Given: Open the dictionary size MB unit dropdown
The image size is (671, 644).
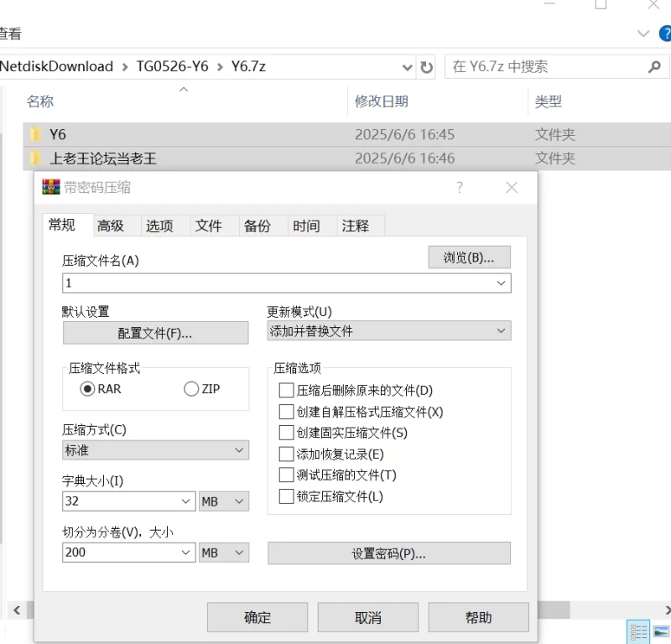Looking at the screenshot, I should pos(224,501).
